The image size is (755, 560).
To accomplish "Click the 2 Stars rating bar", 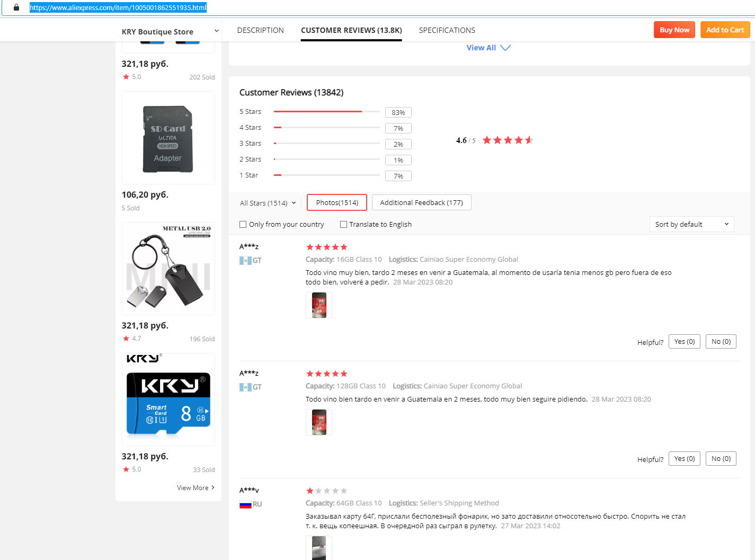I will tap(327, 159).
